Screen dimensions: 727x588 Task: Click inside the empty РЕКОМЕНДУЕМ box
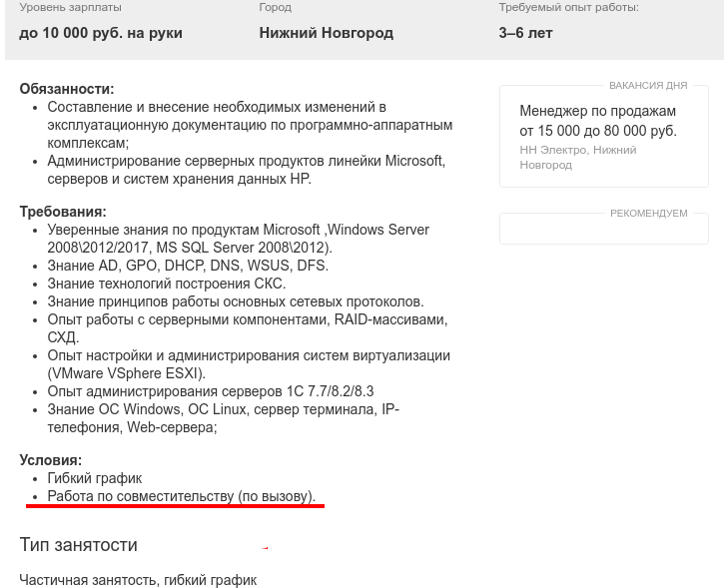(x=603, y=230)
